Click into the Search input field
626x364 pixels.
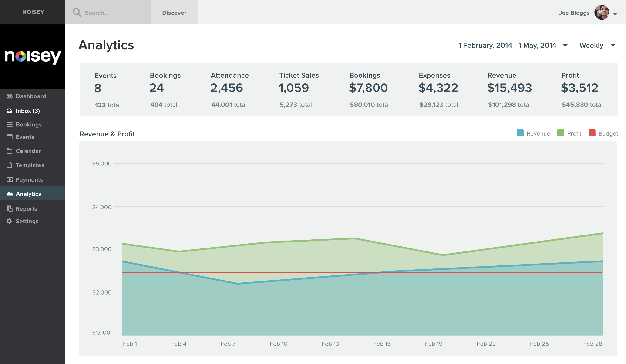114,13
